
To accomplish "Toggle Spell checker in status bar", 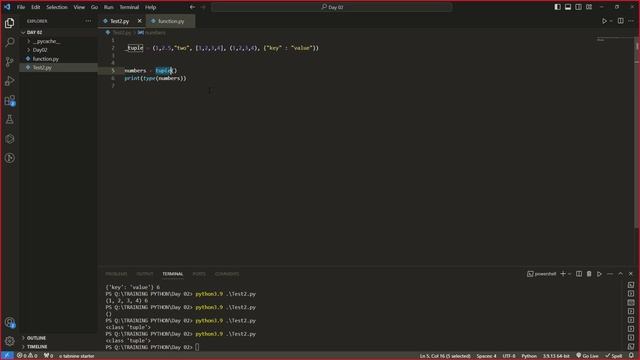I will pyautogui.click(x=613, y=356).
